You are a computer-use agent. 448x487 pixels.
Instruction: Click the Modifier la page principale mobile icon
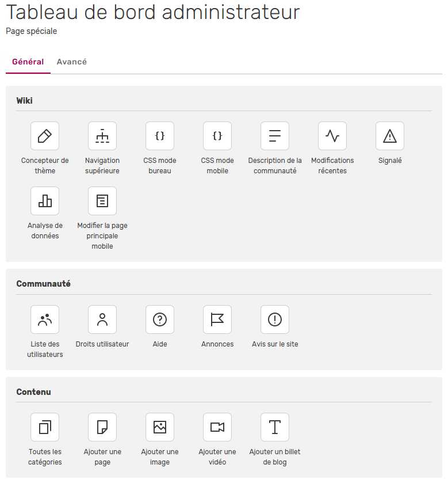pos(102,201)
